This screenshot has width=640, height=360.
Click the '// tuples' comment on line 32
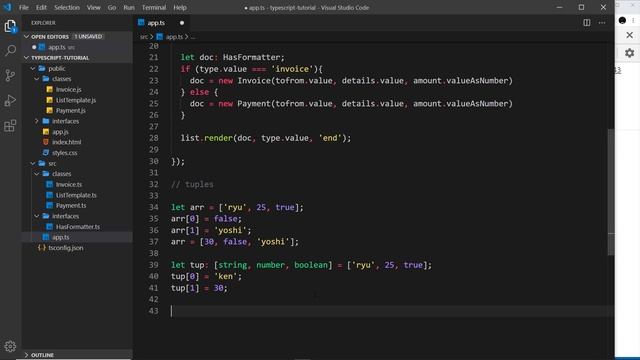point(192,184)
